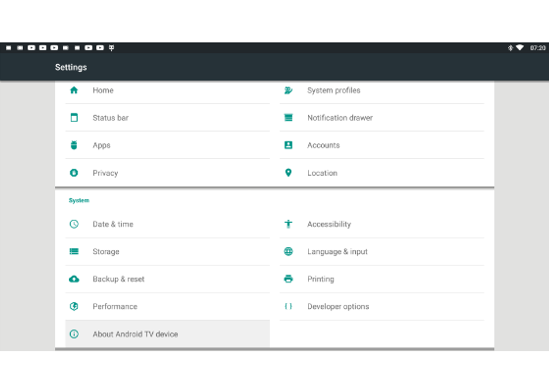The image size is (549, 392).
Task: Open the Storage settings entry
Action: (x=106, y=252)
